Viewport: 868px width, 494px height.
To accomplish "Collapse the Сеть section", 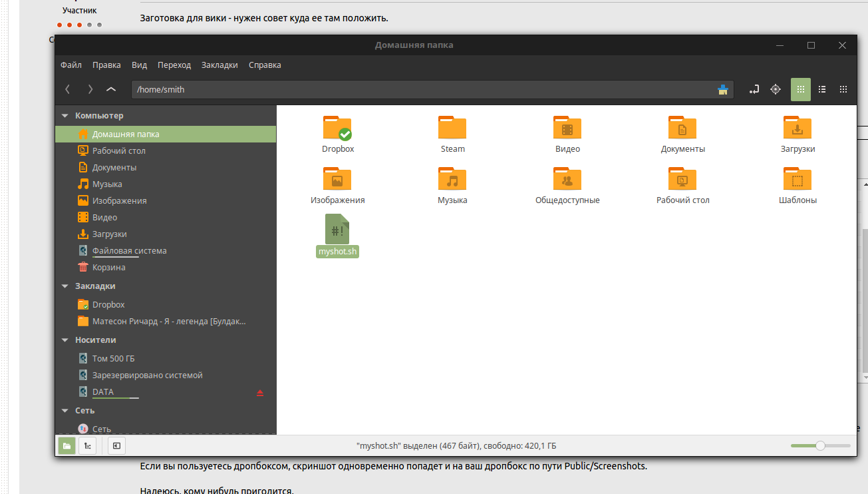I will tap(65, 411).
